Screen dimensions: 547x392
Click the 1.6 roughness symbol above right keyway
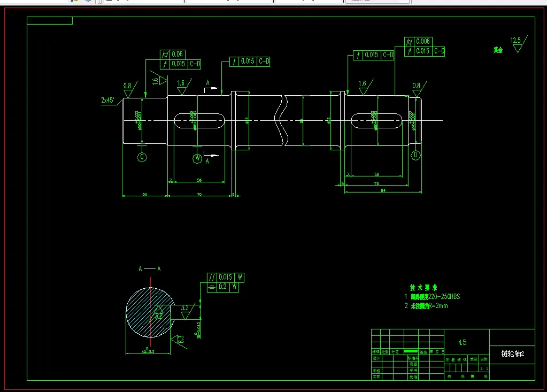366,87
